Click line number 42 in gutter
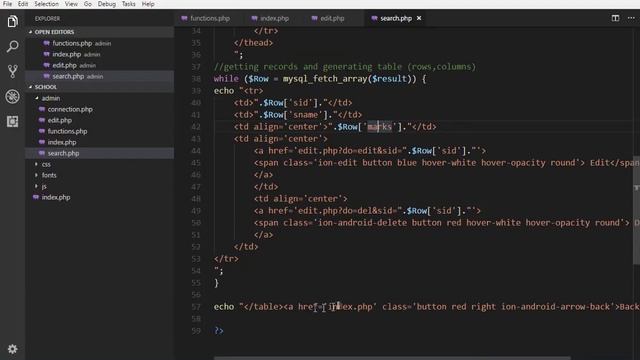The height and width of the screenshot is (360, 640). [196, 127]
